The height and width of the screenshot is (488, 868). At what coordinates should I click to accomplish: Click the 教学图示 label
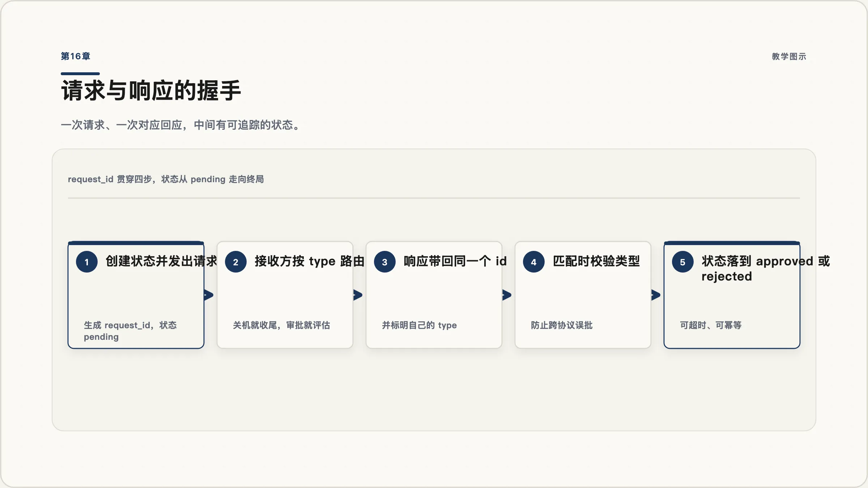(x=789, y=56)
